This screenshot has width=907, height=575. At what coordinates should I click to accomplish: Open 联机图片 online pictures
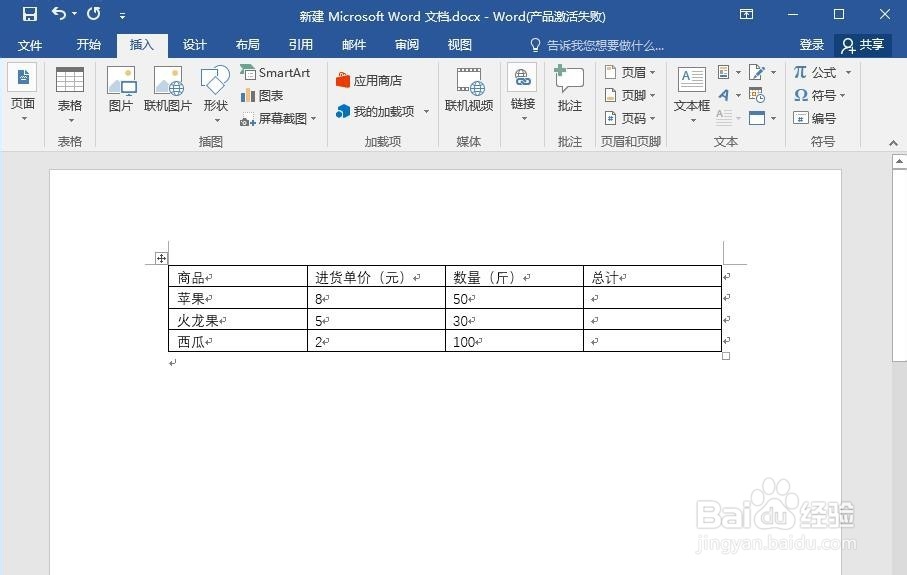[x=168, y=89]
